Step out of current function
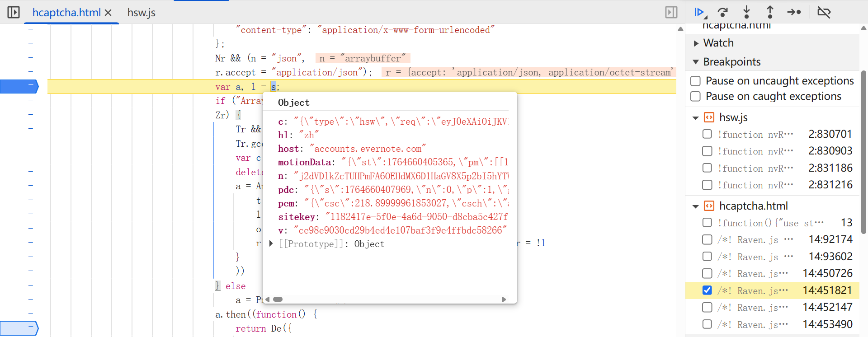This screenshot has height=337, width=868. tap(770, 12)
